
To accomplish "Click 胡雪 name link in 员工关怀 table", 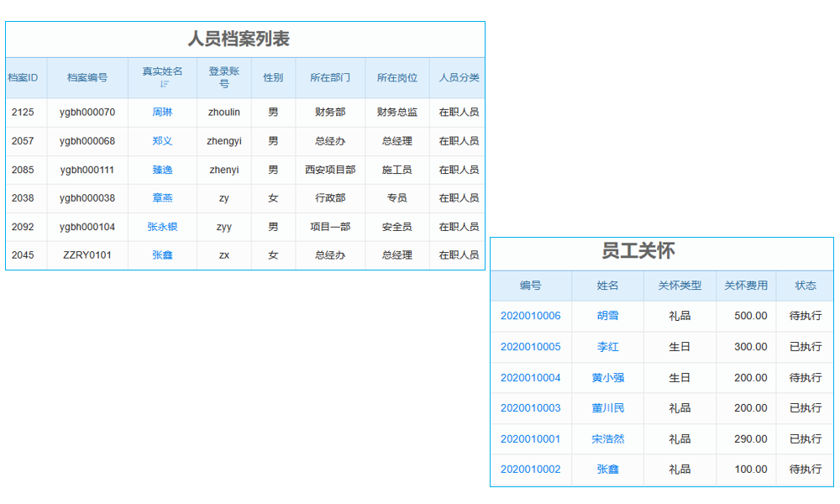I will pos(606,317).
